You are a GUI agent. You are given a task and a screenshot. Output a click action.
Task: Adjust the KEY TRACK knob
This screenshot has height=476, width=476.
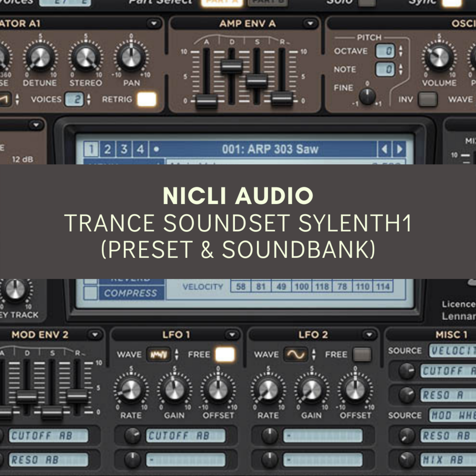(x=15, y=290)
